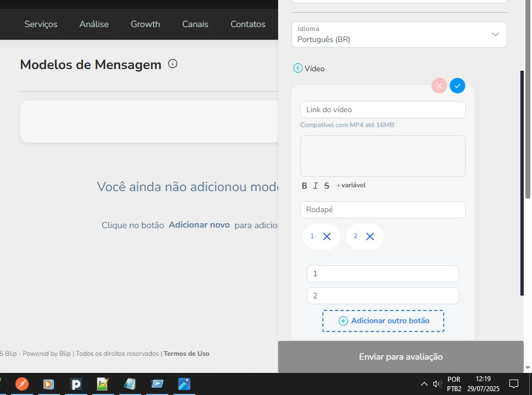Viewport: 532px width, 395px height.
Task: Edit the button text field containing 1
Action: tap(382, 274)
